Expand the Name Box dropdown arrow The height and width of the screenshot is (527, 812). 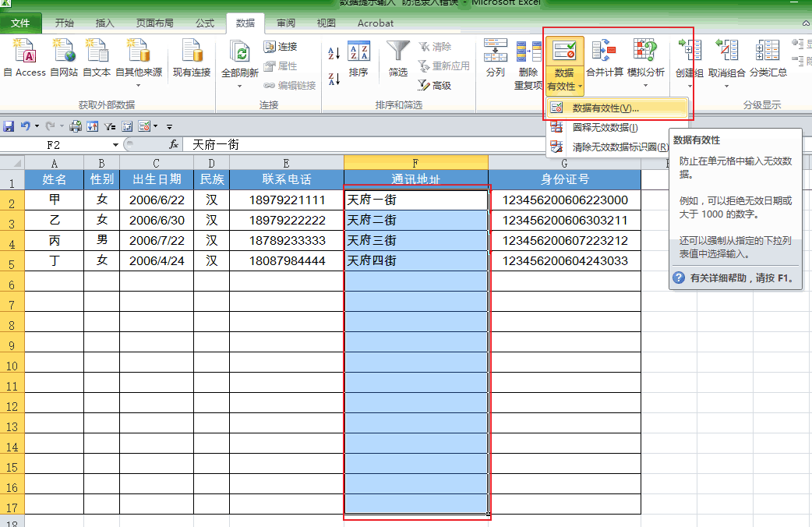click(116, 145)
